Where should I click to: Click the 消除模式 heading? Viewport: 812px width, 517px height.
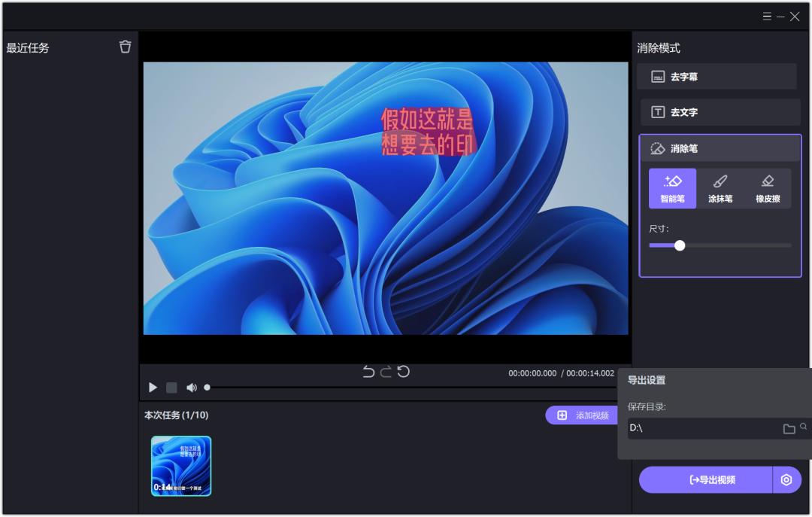tap(658, 48)
